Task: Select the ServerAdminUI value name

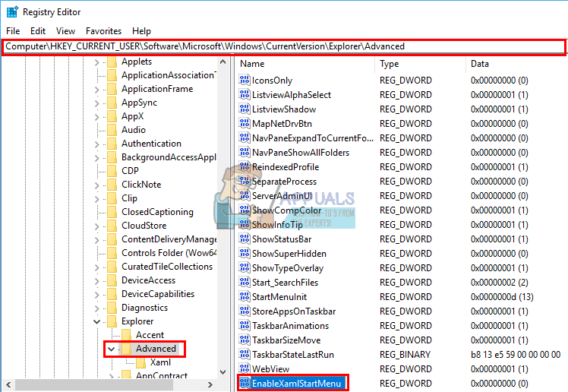Action: point(282,196)
